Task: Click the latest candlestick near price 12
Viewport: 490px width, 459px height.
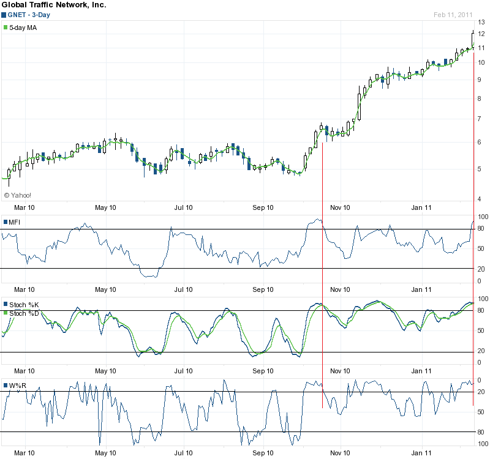Action: coord(473,39)
